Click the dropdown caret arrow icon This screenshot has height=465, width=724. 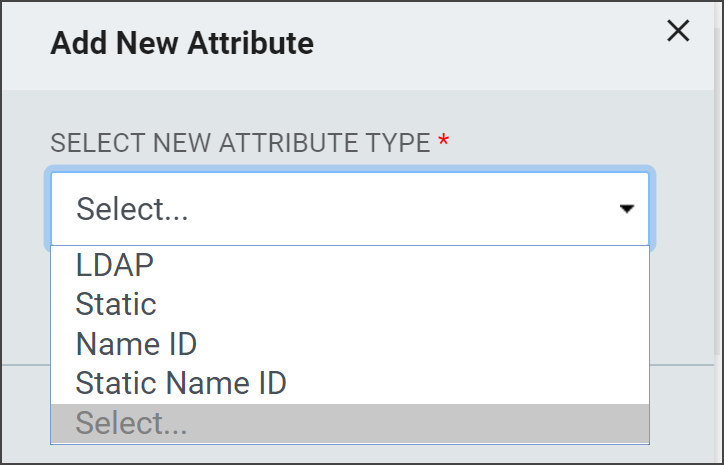pos(627,209)
